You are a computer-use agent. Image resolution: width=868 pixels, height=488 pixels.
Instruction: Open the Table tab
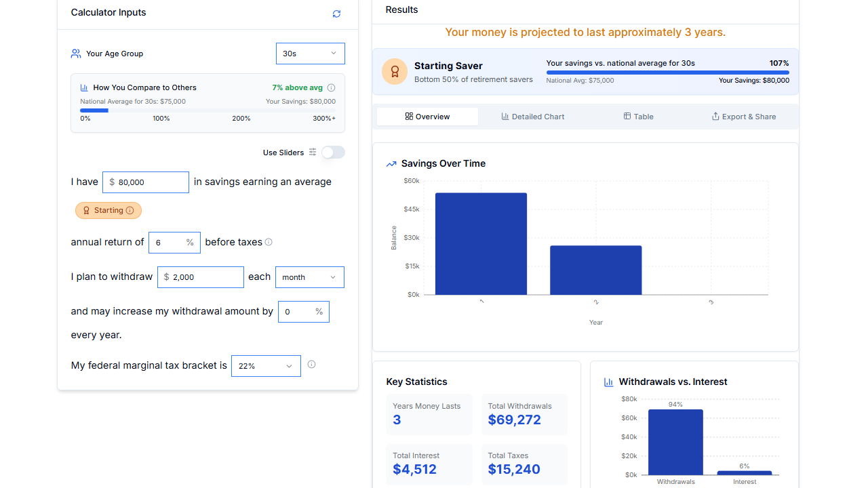[x=638, y=117]
